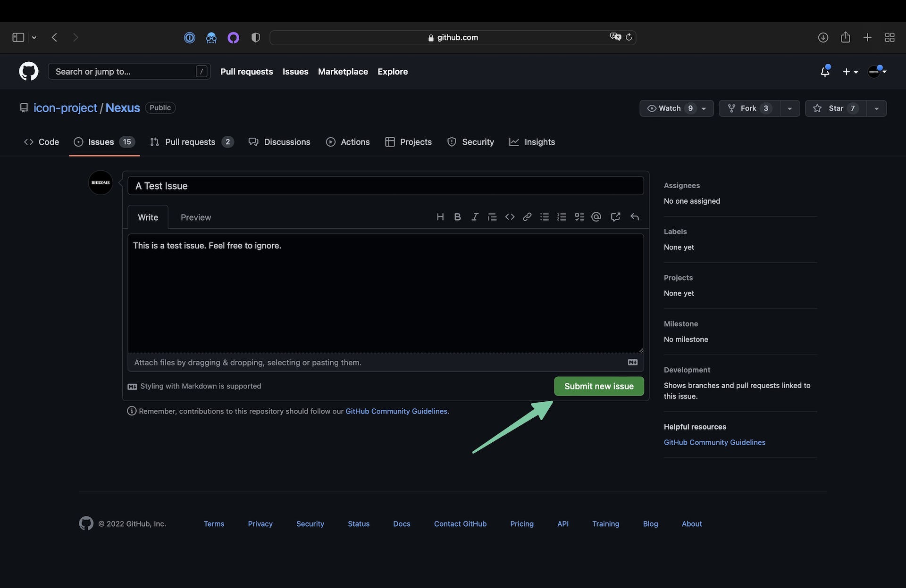
Task: Insert a quote block
Action: click(x=492, y=217)
